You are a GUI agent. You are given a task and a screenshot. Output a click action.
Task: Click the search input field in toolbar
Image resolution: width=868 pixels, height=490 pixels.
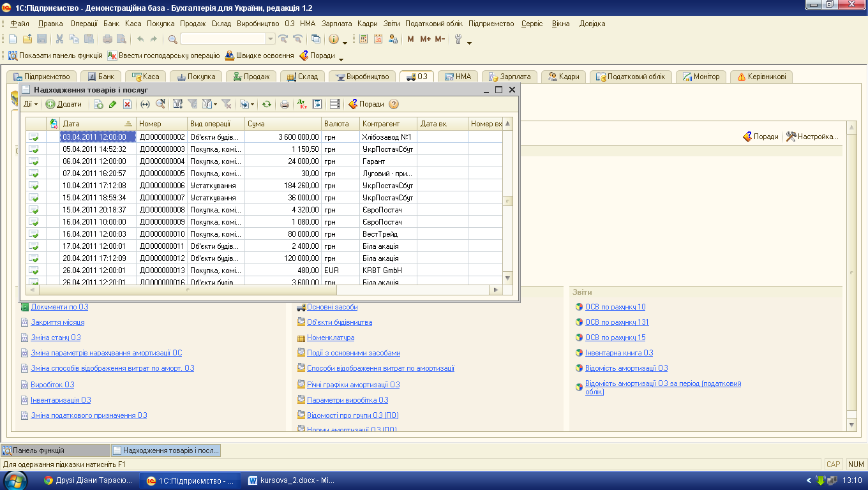pos(223,39)
